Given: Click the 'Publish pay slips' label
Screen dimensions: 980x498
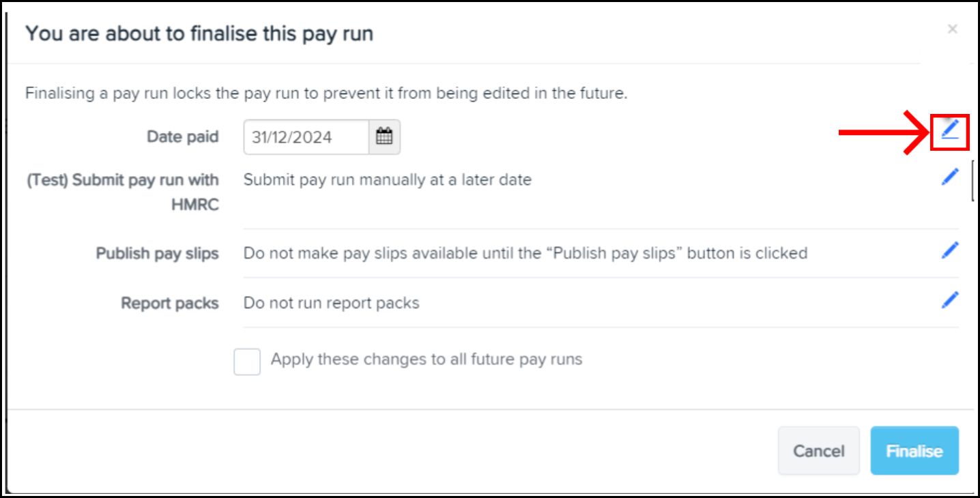Looking at the screenshot, I should coord(157,254).
